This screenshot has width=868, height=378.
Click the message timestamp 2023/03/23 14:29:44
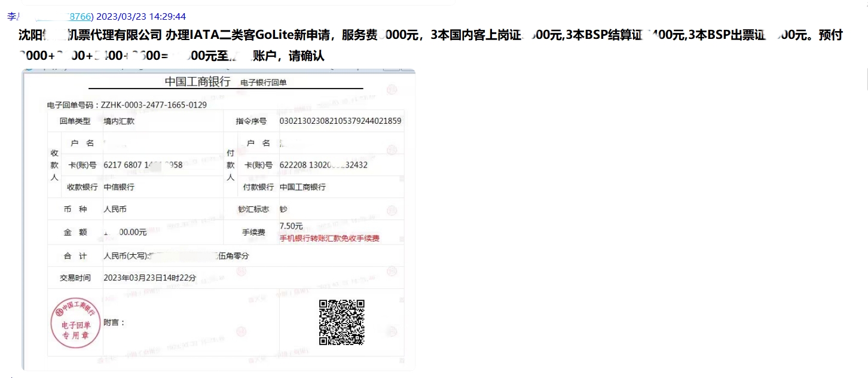click(x=140, y=16)
